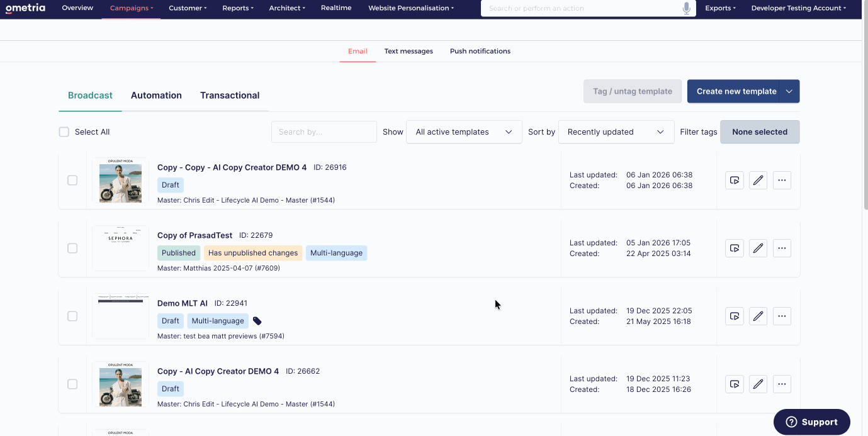
Task: Tick checkbox for Copy - Copy - AI Copy Creator DEMO 4
Action: pos(72,180)
